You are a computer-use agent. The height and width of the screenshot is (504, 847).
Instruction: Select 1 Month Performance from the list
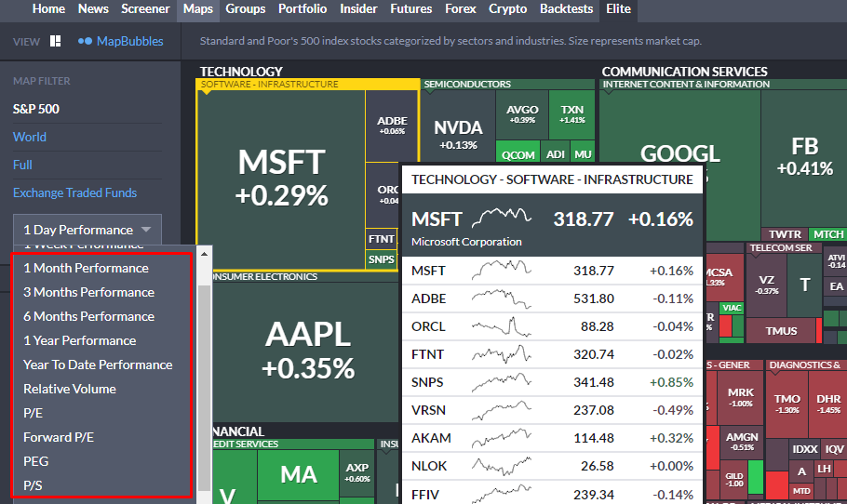[86, 268]
